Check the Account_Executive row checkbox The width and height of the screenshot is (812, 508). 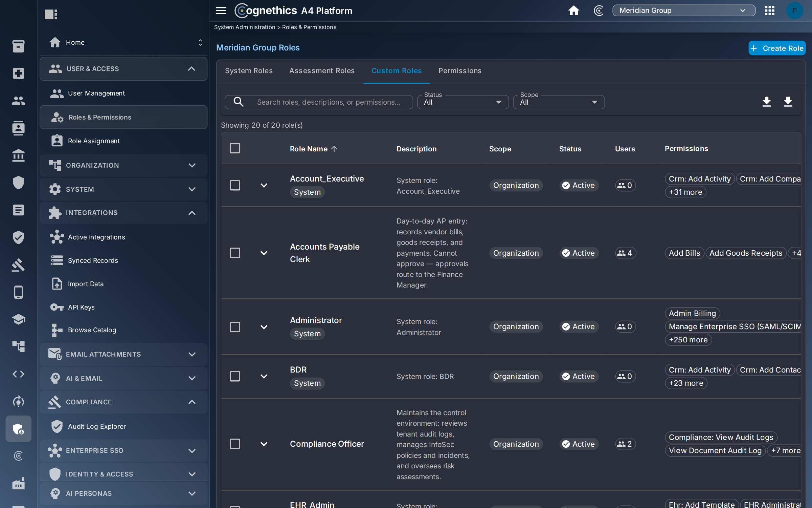(235, 185)
